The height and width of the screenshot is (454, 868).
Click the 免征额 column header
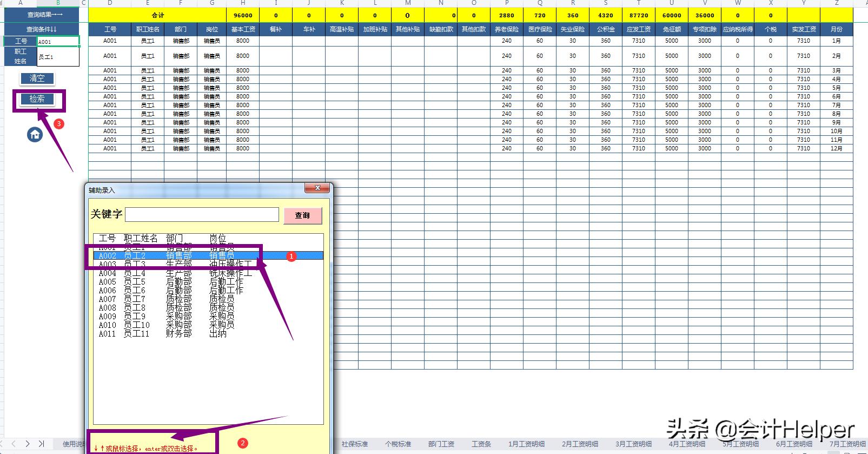pos(672,29)
